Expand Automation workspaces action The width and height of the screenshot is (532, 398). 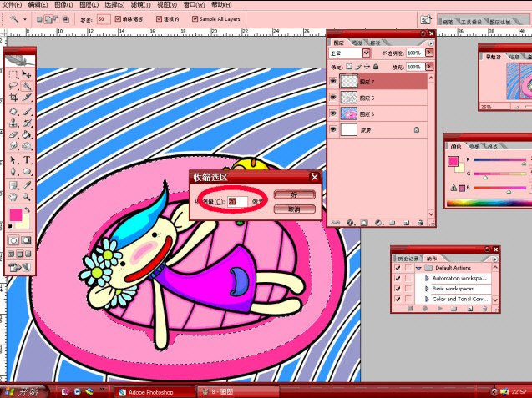427,279
